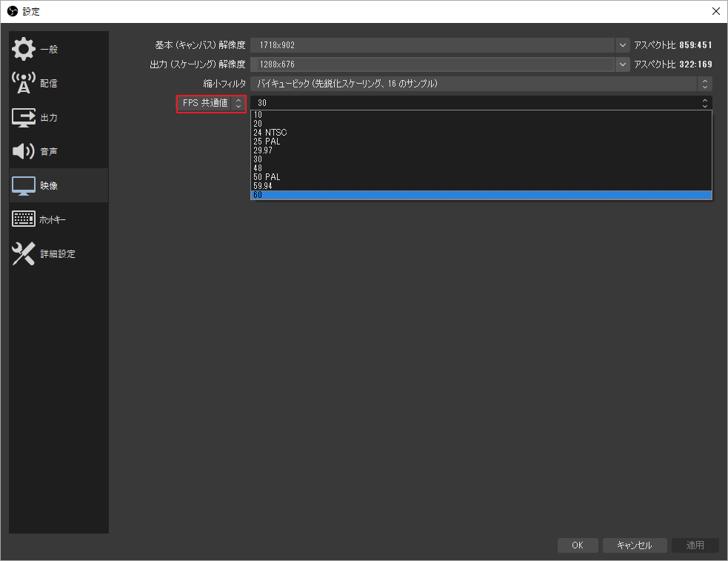Screen dimensions: 728x561
Task: Open the FPS 共通値 type selector
Action: [211, 103]
